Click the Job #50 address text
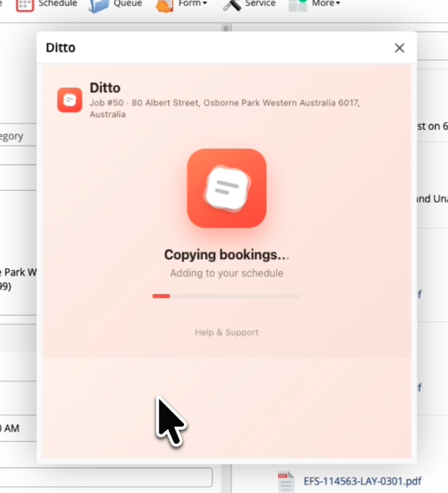The image size is (448, 493). (x=224, y=109)
